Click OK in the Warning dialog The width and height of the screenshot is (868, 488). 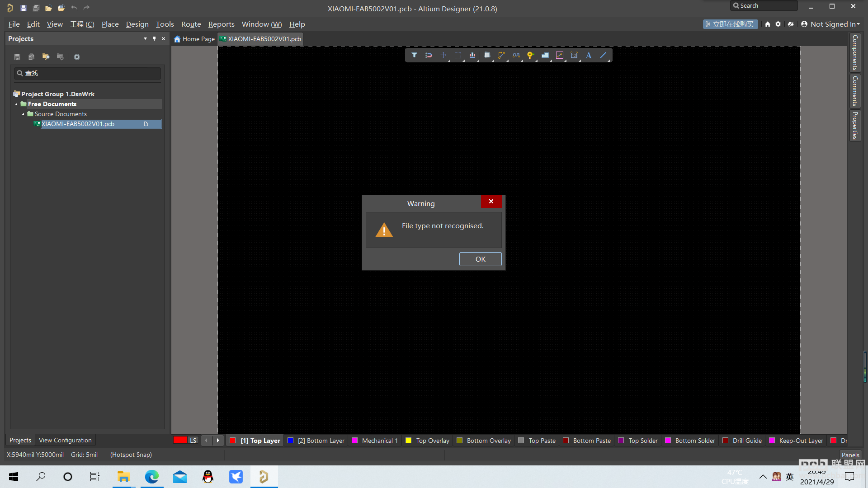(480, 259)
